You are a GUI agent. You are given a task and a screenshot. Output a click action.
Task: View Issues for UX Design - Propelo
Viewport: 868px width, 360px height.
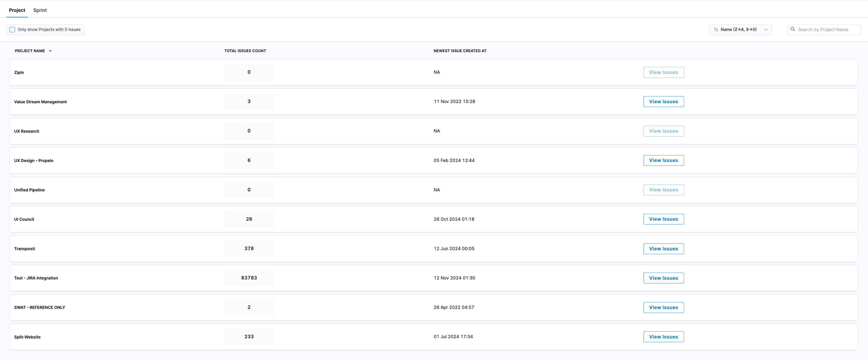coord(663,161)
